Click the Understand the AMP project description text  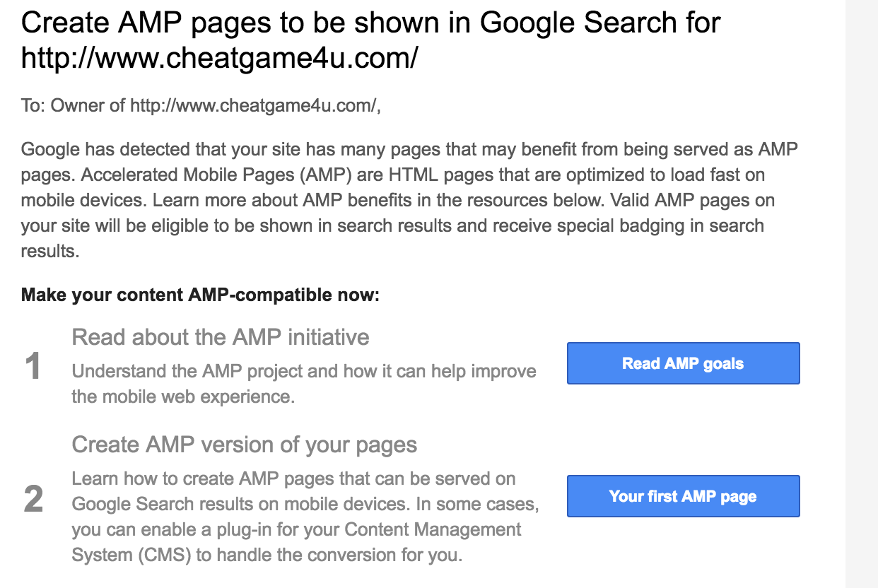(304, 384)
